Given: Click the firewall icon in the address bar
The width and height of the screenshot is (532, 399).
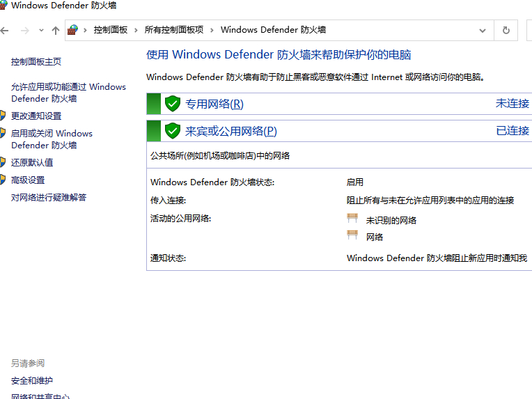Looking at the screenshot, I should [72, 30].
